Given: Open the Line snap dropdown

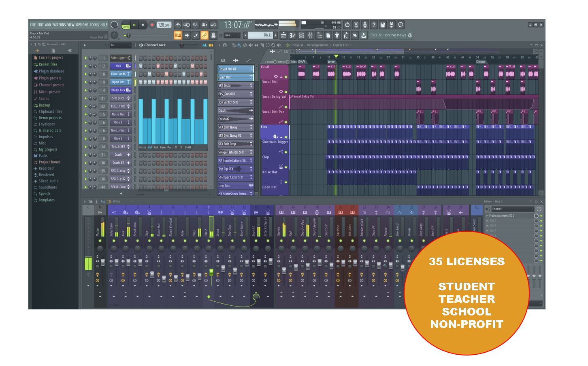Looking at the screenshot, I should coord(232,36).
